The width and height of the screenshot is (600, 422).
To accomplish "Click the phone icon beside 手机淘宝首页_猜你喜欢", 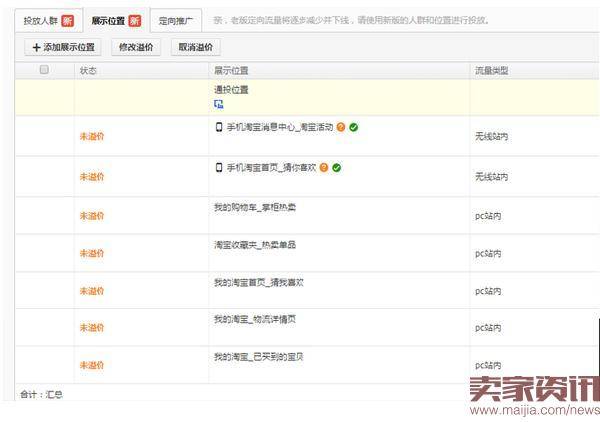I will (x=218, y=167).
